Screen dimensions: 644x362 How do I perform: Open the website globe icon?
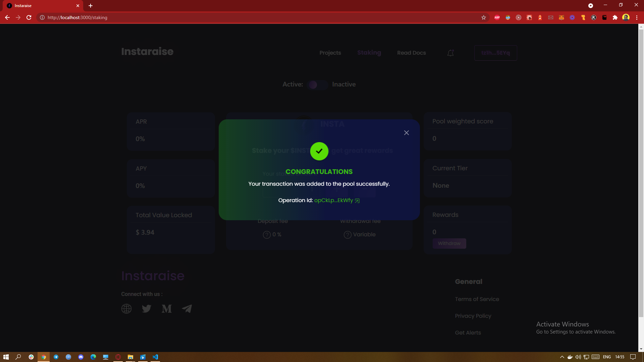126,308
